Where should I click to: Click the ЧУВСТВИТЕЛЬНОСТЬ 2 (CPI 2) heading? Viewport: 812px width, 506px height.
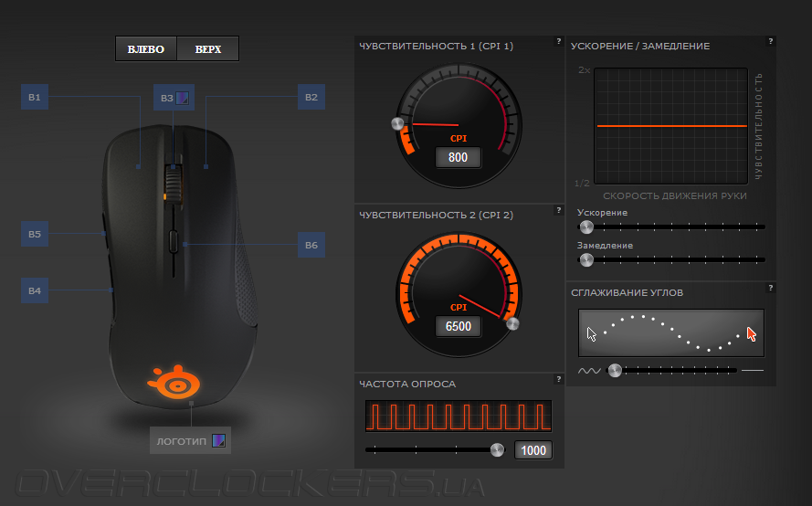point(436,215)
